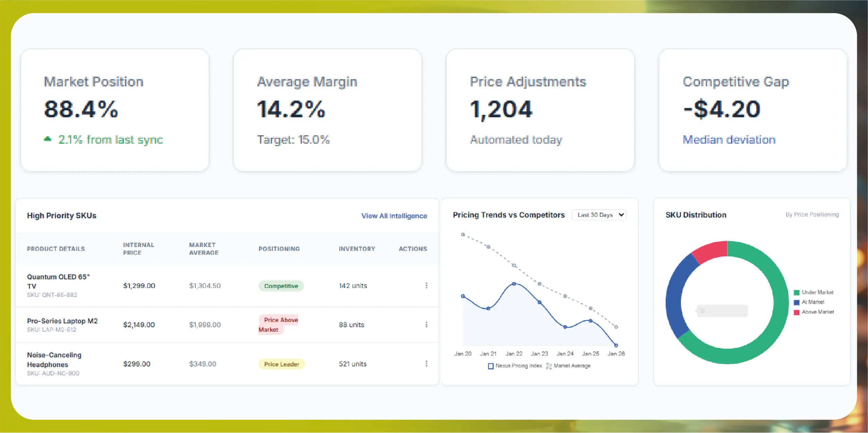Click Jan 22 peak point on chart
The height and width of the screenshot is (433, 868).
point(514,284)
